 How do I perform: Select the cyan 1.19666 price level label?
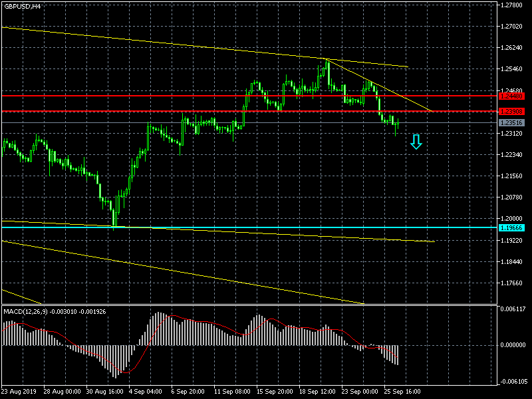pyautogui.click(x=511, y=227)
